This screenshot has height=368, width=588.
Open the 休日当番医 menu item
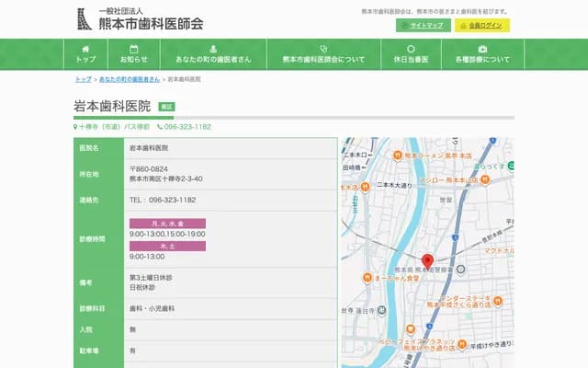(411, 54)
